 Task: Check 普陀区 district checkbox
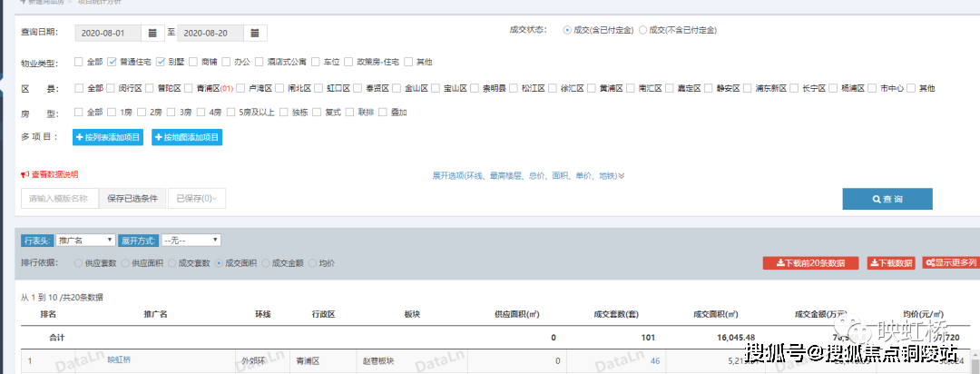pos(150,88)
